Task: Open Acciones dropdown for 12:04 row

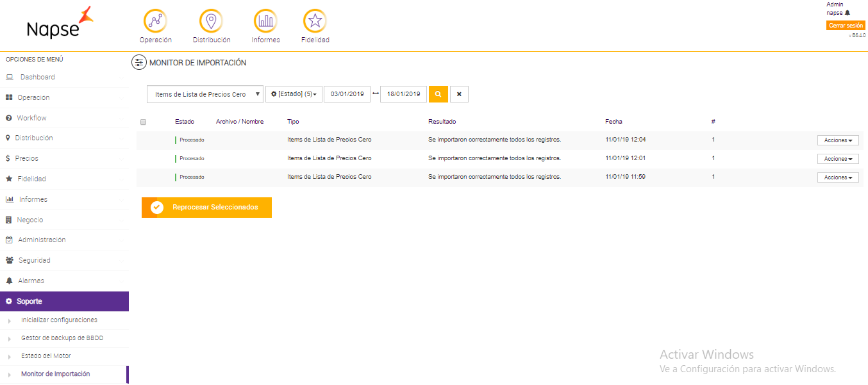Action: [837, 140]
